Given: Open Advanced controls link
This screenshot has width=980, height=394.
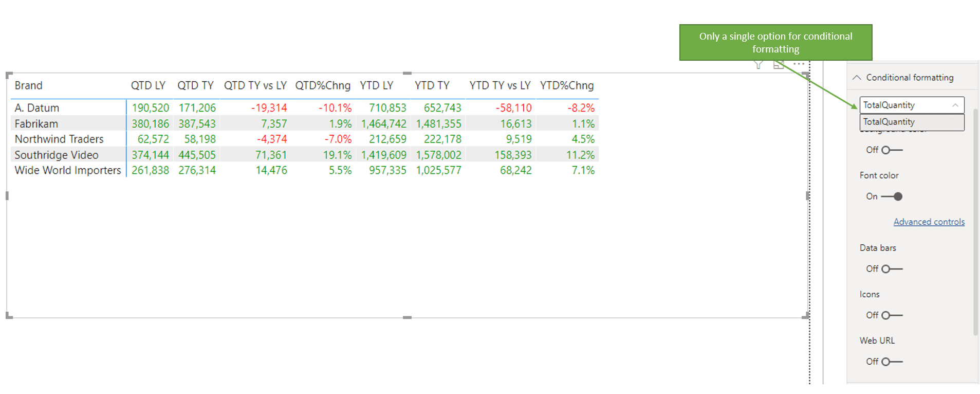Looking at the screenshot, I should [x=929, y=222].
